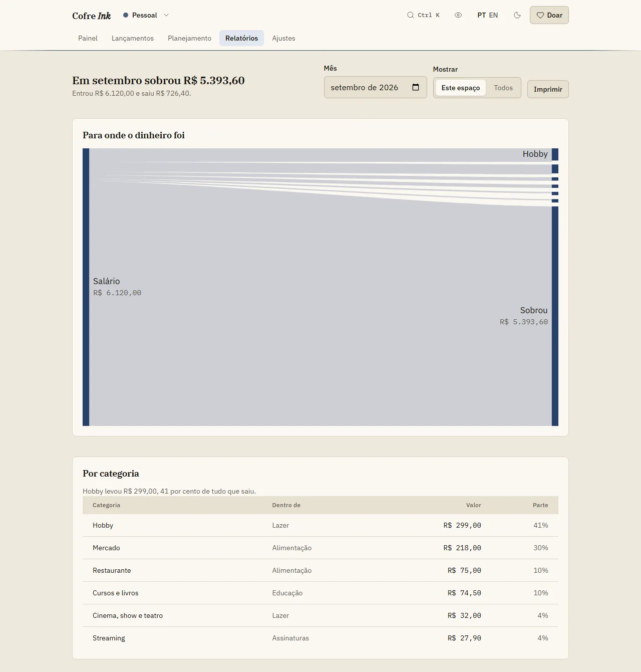Screen dimensions: 641x672
Task: Click the Categoria column header
Action: pos(106,505)
